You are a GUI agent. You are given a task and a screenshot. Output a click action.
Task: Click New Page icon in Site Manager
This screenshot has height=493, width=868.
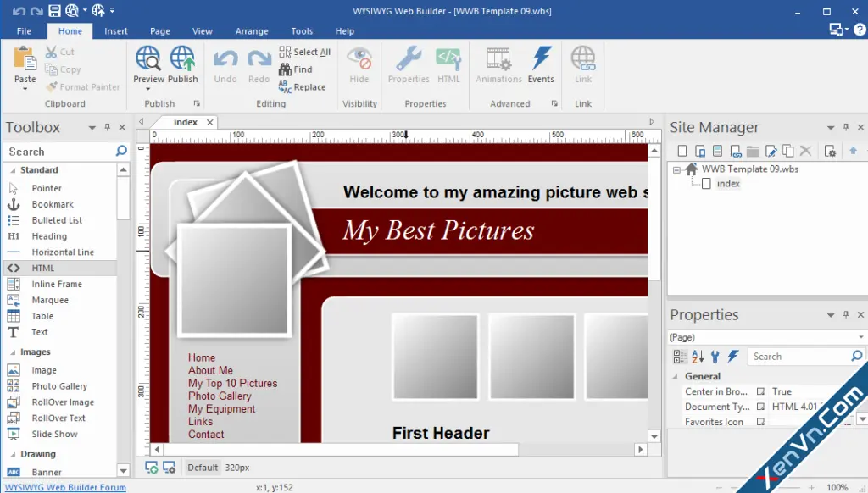pos(682,151)
